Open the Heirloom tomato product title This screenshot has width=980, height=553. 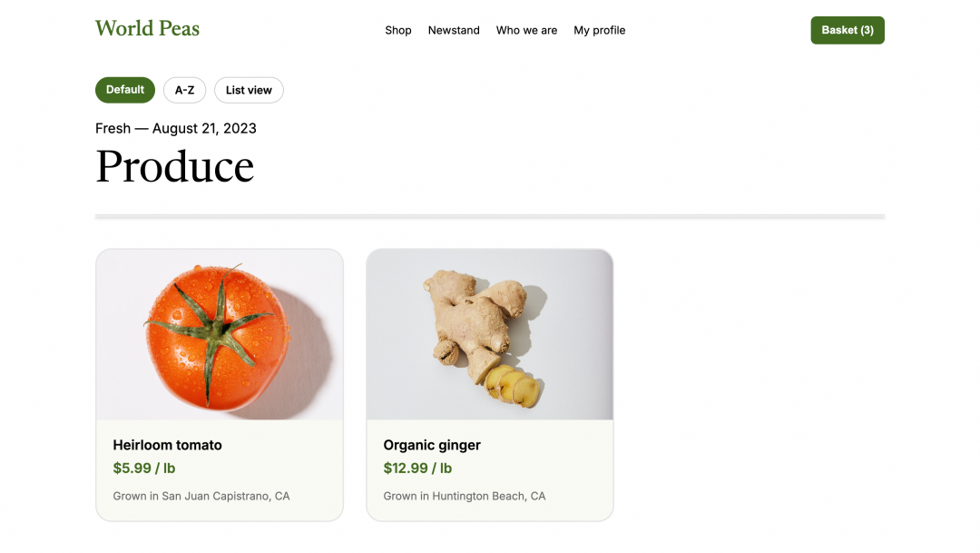(168, 445)
